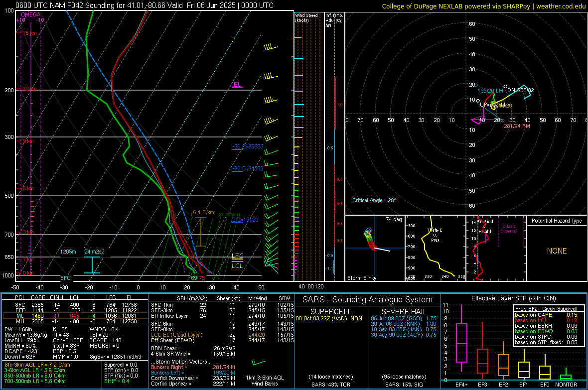Click the 'WNDG = 0.4' value

click(x=104, y=329)
